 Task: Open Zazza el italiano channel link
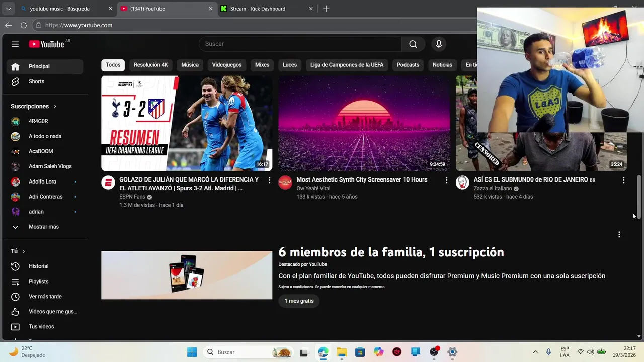pyautogui.click(x=493, y=189)
